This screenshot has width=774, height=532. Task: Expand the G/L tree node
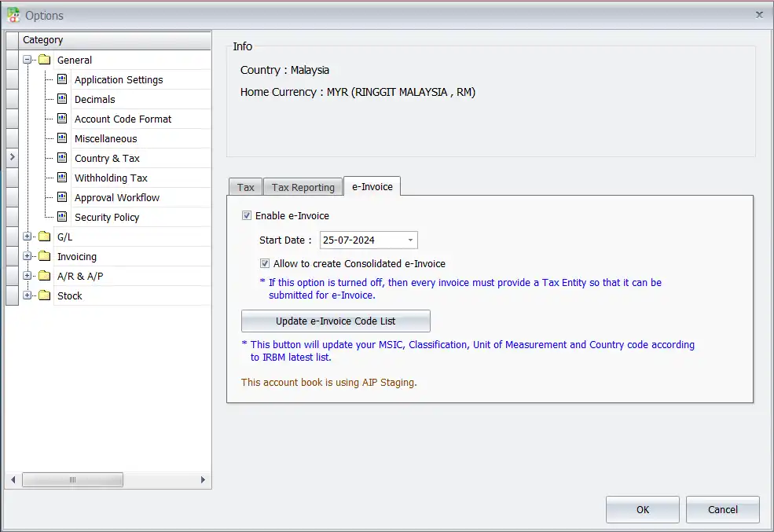point(28,237)
